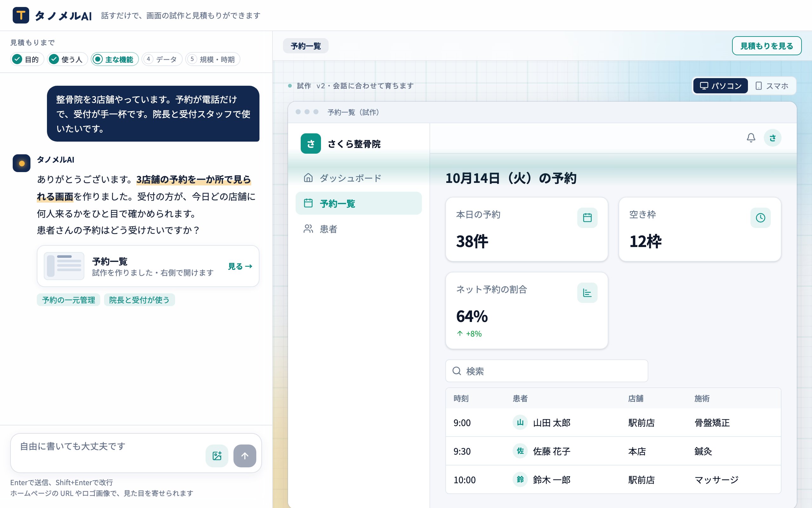The width and height of the screenshot is (812, 508).
Task: Click calendar icon on 本日の予約 card
Action: tap(587, 218)
